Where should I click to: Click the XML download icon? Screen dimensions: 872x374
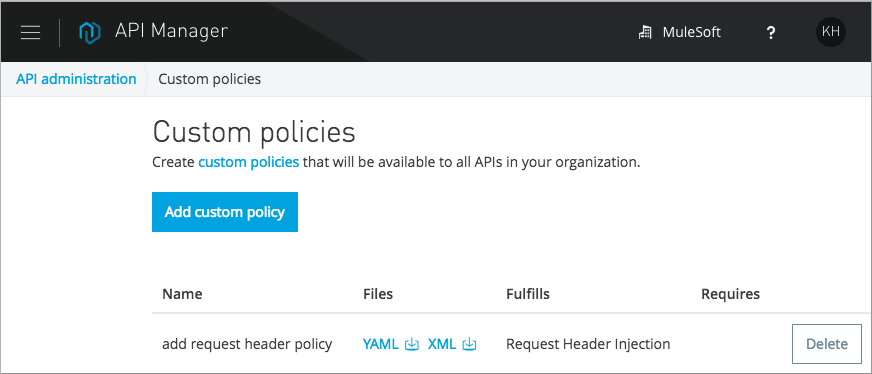tap(469, 345)
